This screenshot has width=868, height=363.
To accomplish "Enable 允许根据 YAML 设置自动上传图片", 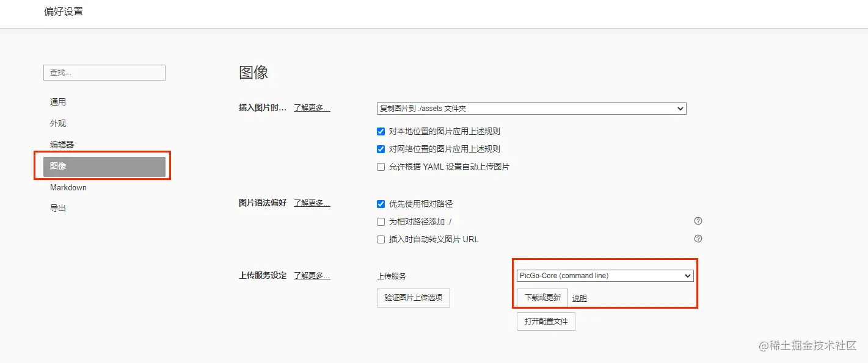I will 381,167.
